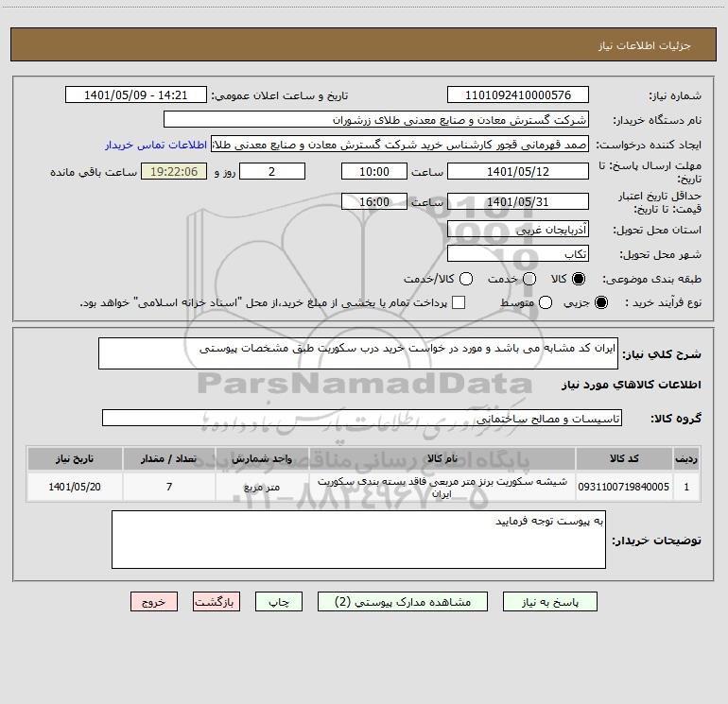Click the تعداد / مقدار column header
The image size is (728, 704).
[169, 458]
